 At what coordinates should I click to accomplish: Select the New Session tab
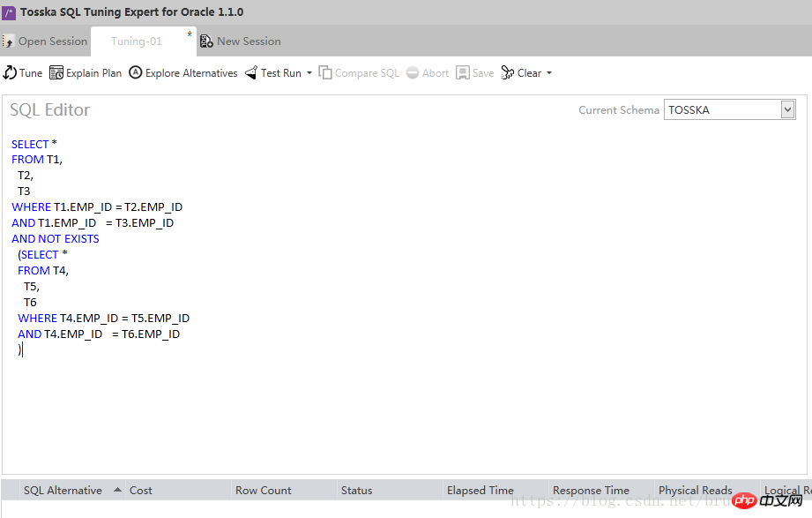pyautogui.click(x=241, y=41)
